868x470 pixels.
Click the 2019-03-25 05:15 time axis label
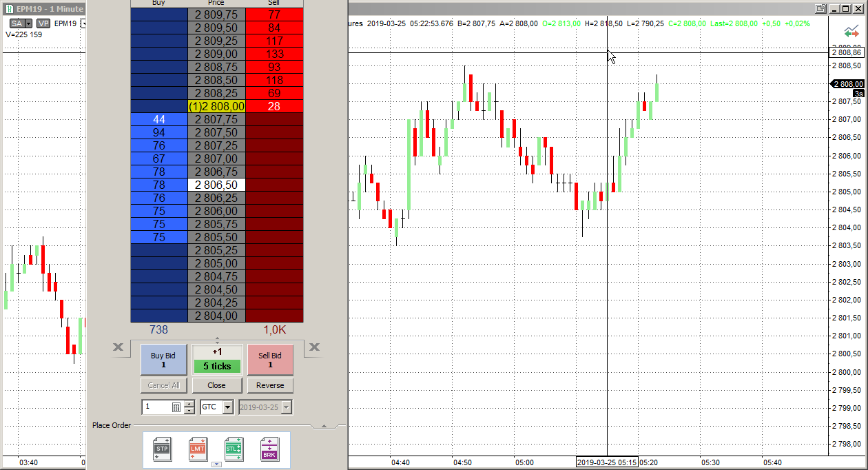[607, 462]
